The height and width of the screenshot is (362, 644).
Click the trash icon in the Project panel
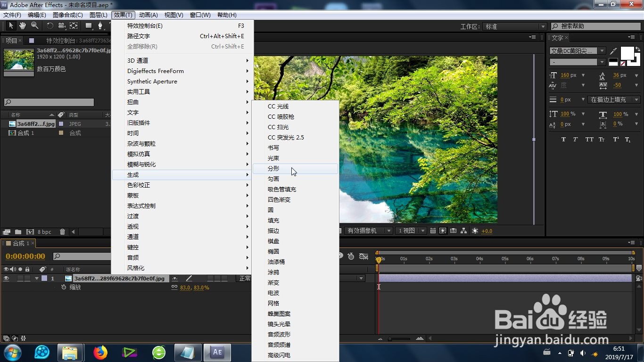(x=62, y=232)
